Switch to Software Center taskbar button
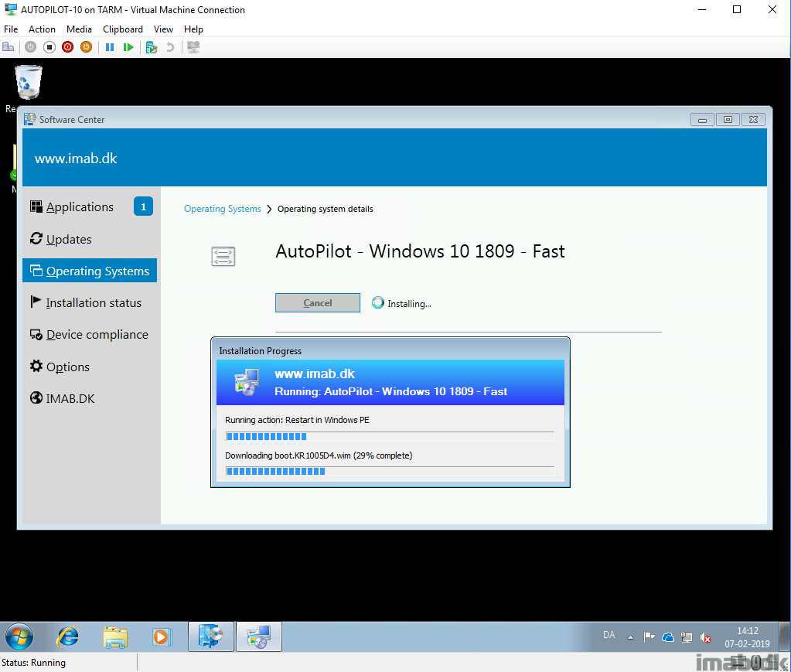Screen dimensions: 791x672 pyautogui.click(x=211, y=636)
